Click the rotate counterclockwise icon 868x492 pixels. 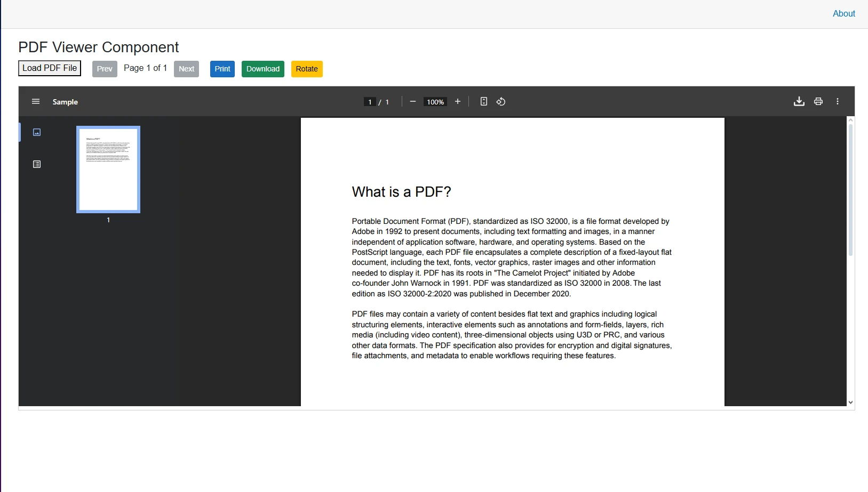click(x=500, y=101)
